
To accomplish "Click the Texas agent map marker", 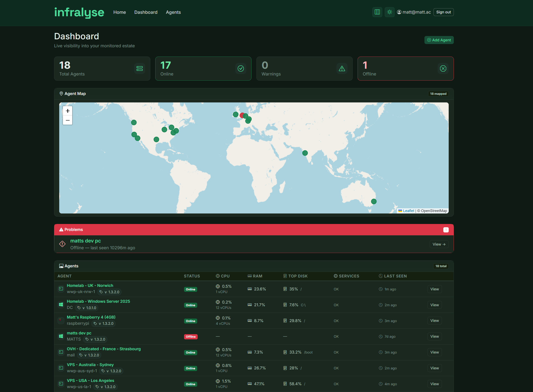I will pyautogui.click(x=156, y=139).
